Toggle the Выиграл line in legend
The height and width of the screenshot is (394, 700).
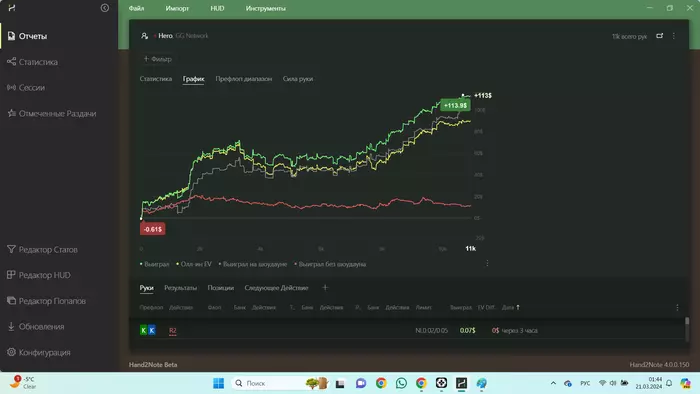(154, 264)
